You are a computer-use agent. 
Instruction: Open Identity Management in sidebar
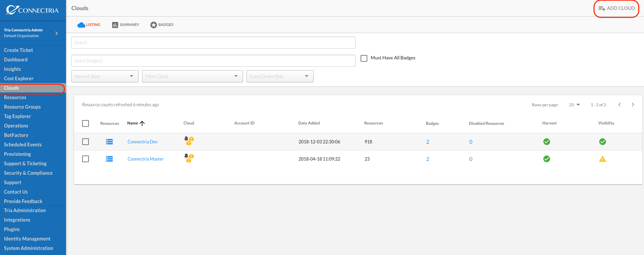27,239
